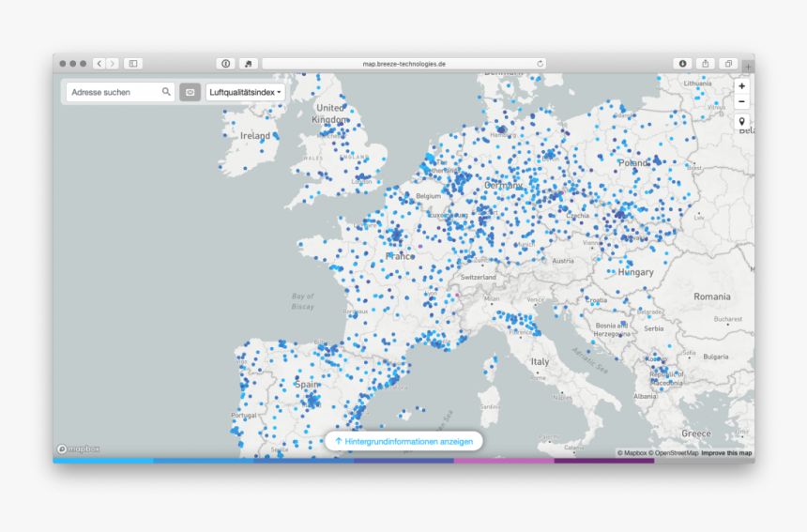807x532 pixels.
Task: Go forward with the Safari forward arrow
Action: 113,64
